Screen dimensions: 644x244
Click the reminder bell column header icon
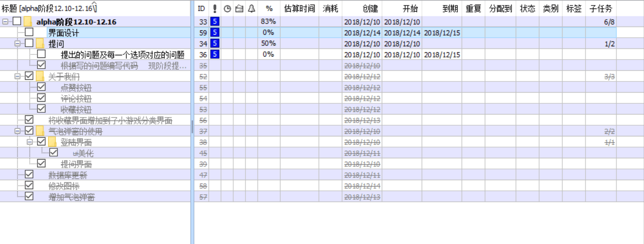coord(252,9)
